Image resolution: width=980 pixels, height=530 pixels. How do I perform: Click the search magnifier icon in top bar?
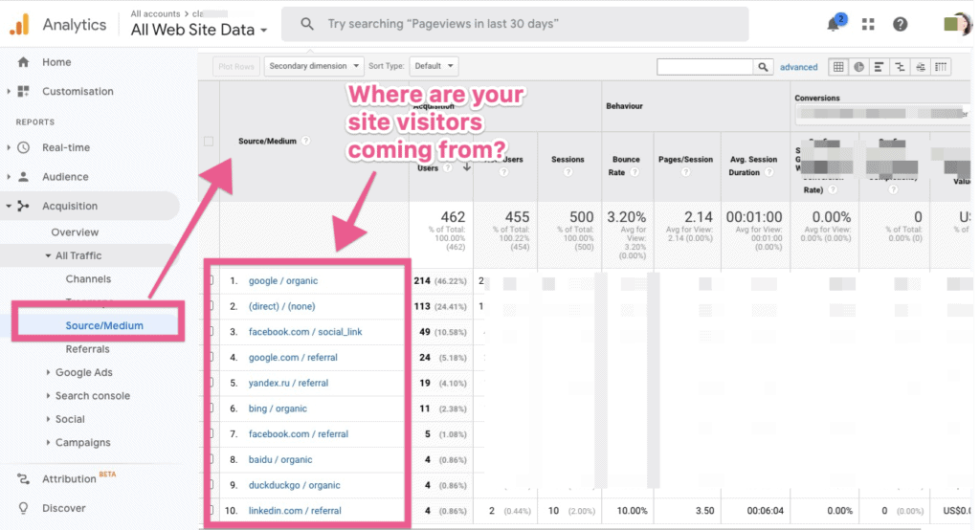(x=307, y=24)
